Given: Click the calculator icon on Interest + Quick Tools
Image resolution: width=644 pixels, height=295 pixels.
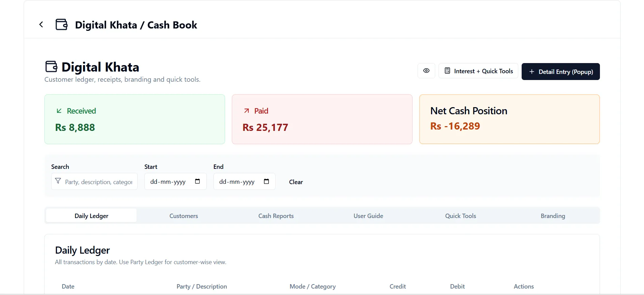Looking at the screenshot, I should click(x=448, y=71).
